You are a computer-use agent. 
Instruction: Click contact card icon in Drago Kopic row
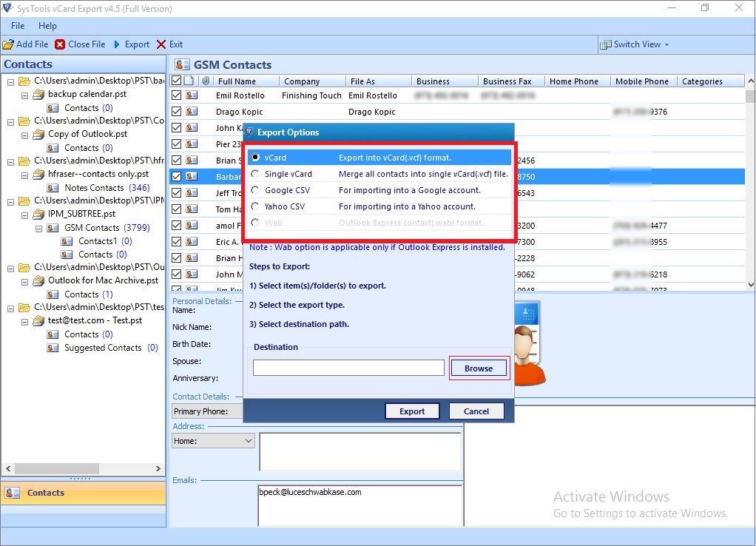pyautogui.click(x=192, y=112)
